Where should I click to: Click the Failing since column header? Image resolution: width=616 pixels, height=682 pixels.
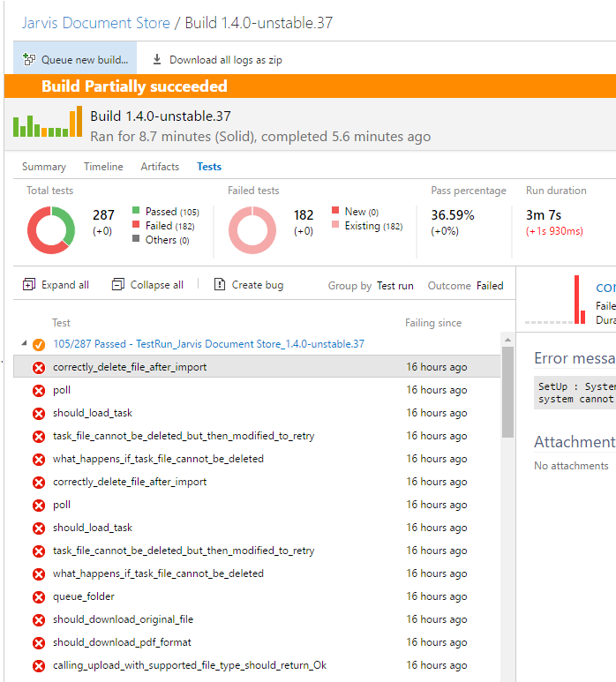coord(433,323)
